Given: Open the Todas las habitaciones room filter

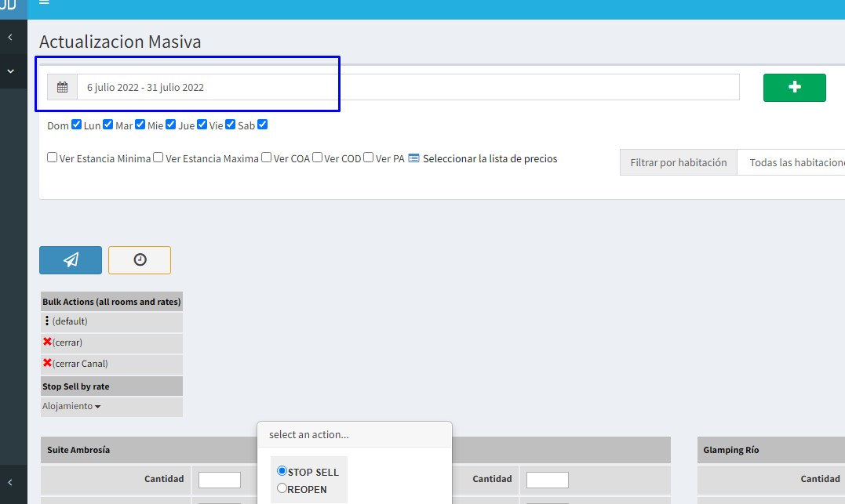Looking at the screenshot, I should 792,163.
